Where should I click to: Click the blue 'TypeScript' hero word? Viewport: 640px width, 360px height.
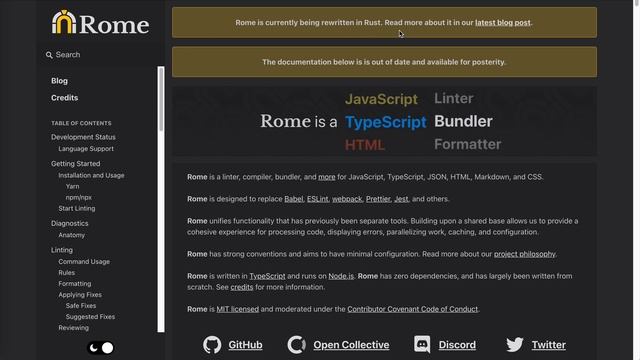(x=386, y=122)
